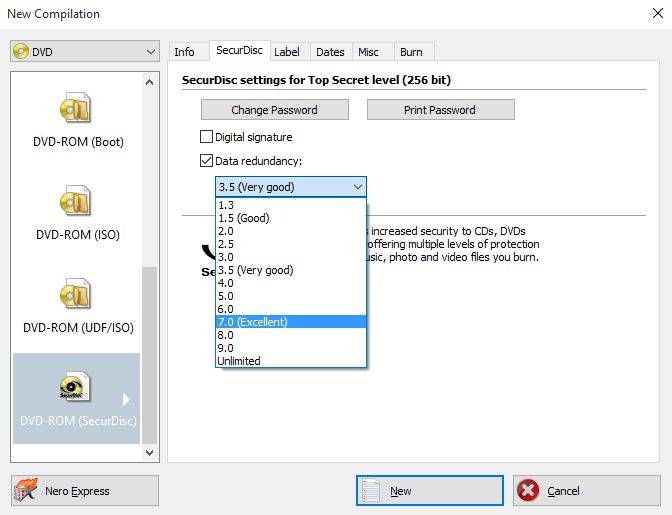The height and width of the screenshot is (515, 672).
Task: Select the DVD-ROM (ISO) disc icon
Action: (75, 201)
